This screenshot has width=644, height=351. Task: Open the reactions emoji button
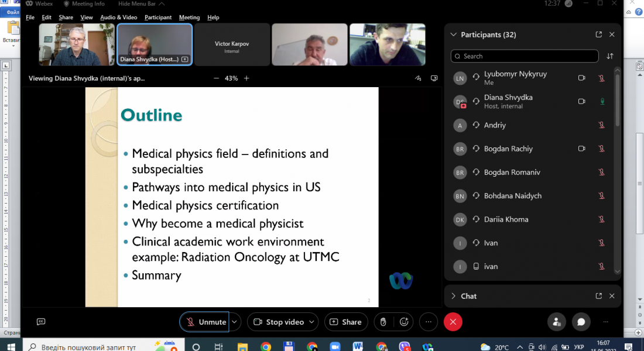click(x=404, y=322)
